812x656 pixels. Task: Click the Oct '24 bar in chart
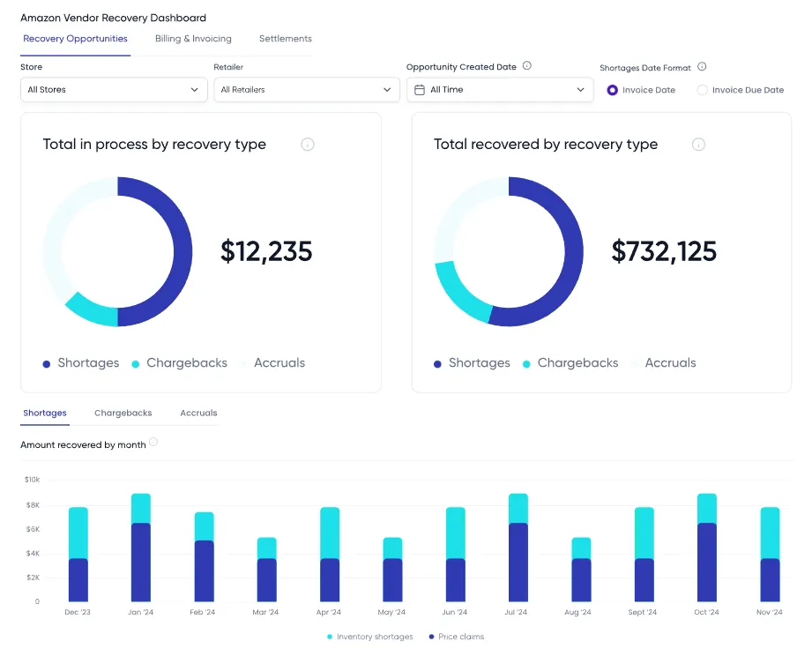point(707,548)
